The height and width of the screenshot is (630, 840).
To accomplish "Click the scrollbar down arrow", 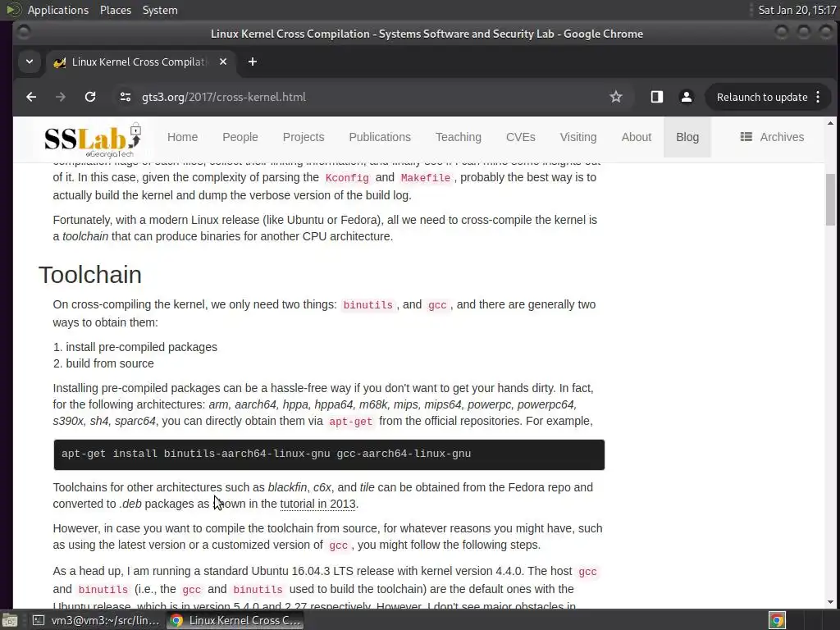I will (830, 602).
